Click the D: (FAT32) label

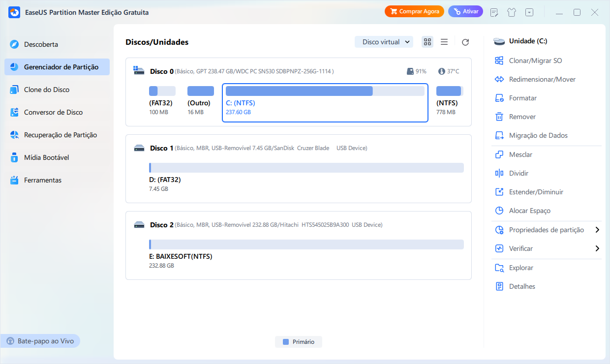(x=165, y=180)
